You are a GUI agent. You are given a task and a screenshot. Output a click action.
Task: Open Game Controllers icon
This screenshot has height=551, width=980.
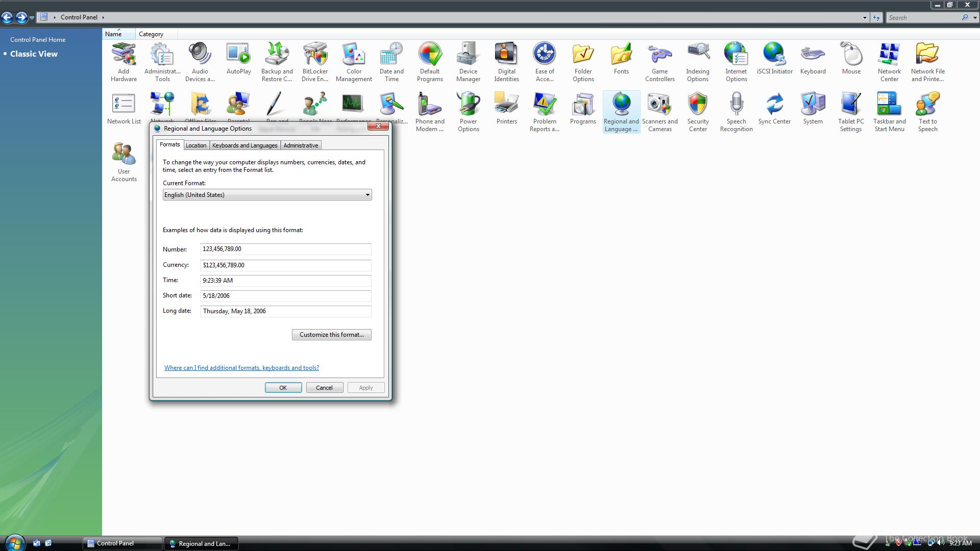click(x=659, y=62)
